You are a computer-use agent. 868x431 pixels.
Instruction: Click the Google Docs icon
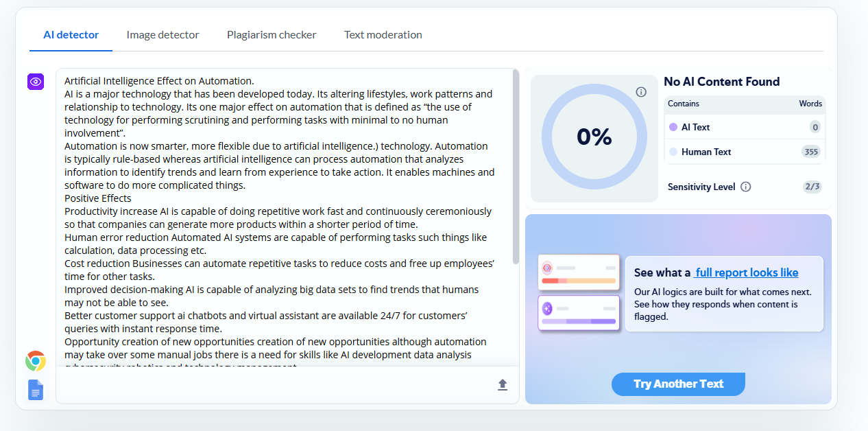(36, 390)
